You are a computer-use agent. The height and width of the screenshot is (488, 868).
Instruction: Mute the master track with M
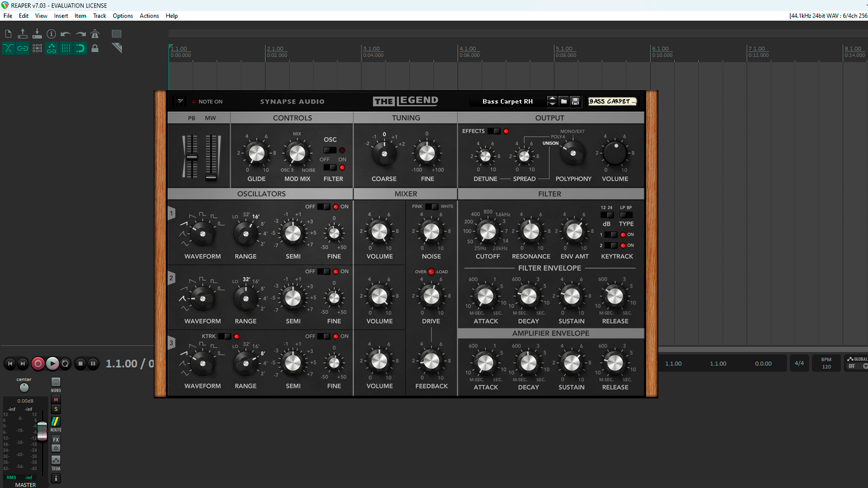[56, 400]
